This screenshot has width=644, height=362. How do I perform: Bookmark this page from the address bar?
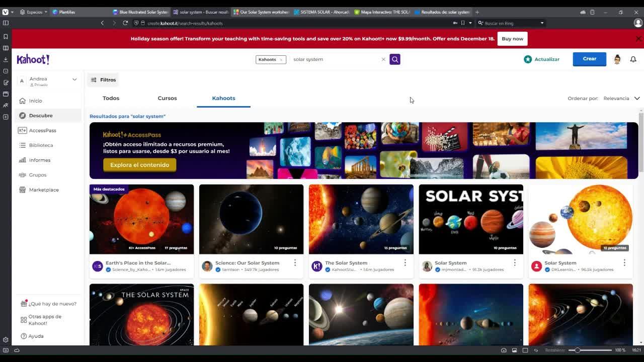coord(463,23)
